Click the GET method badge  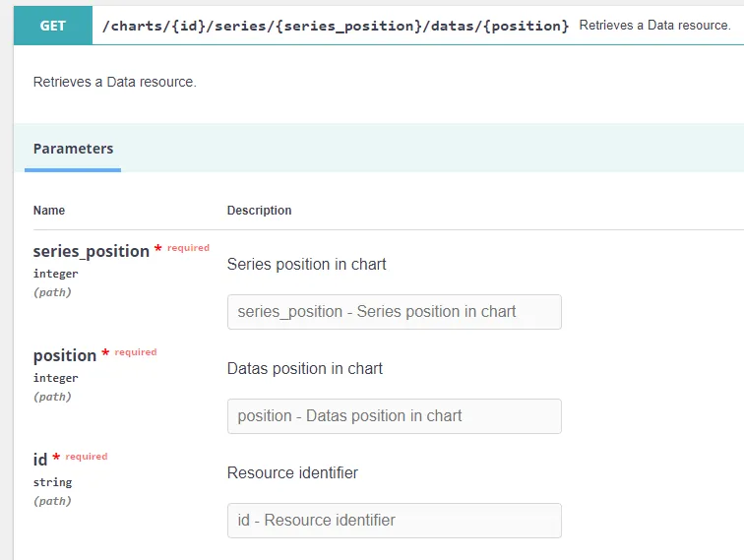click(x=52, y=26)
